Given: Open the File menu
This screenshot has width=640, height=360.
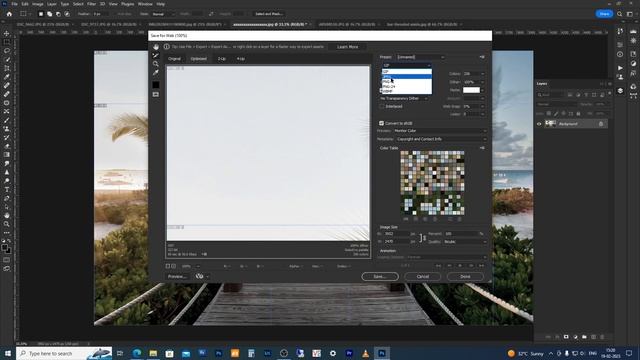Looking at the screenshot, I should point(14,4).
